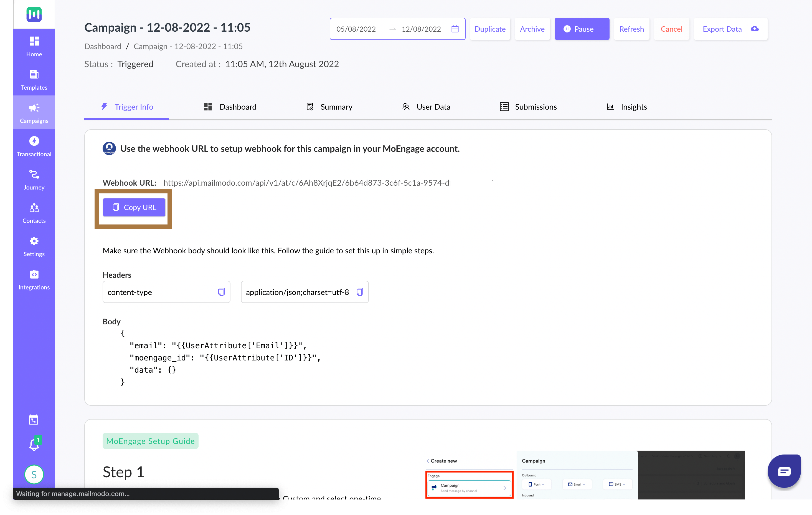Open the calendar icon in sidebar
This screenshot has width=812, height=515.
click(34, 420)
